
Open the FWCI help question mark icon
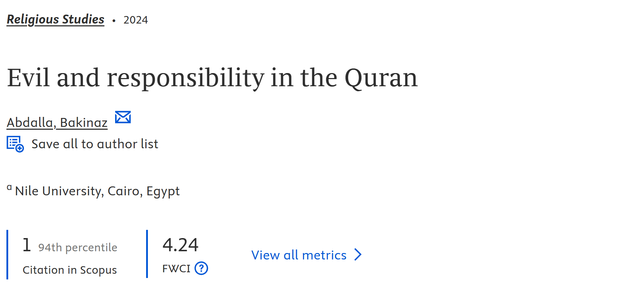tap(201, 268)
